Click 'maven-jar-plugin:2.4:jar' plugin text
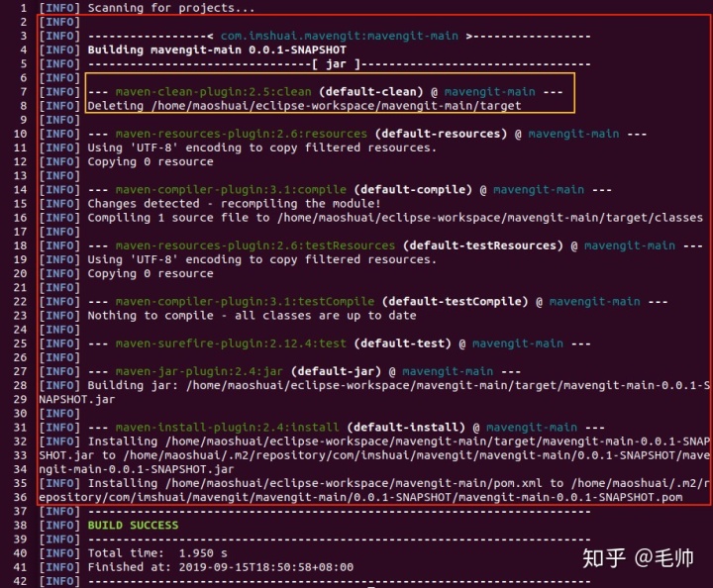713x588 pixels. pyautogui.click(x=199, y=371)
